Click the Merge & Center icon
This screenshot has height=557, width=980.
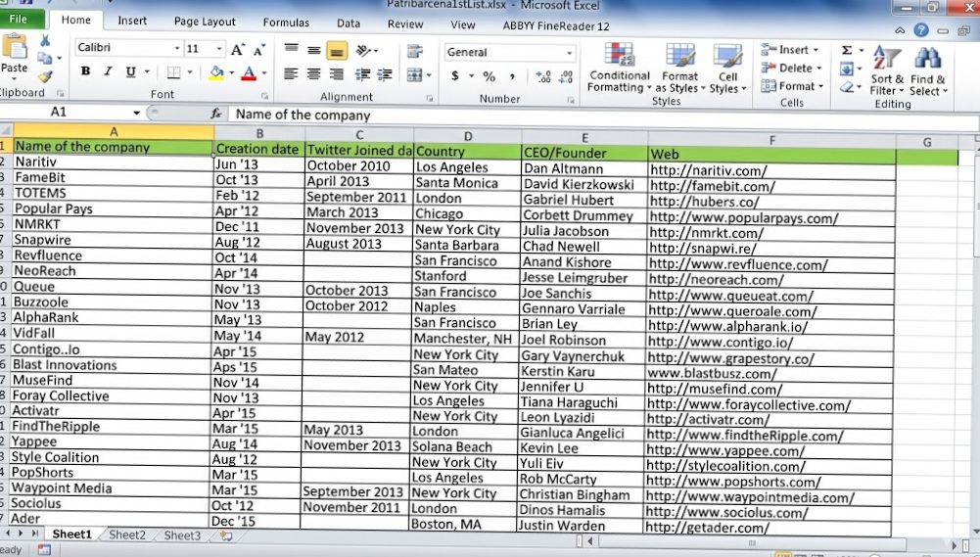click(415, 75)
